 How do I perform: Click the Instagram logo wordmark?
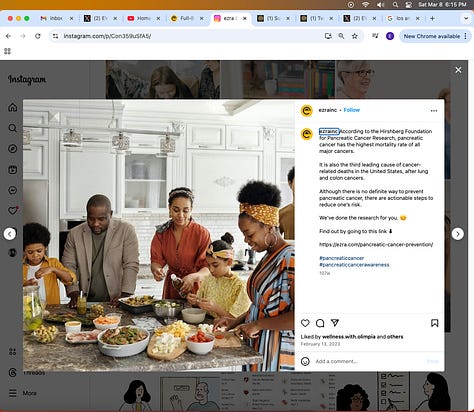[x=27, y=80]
